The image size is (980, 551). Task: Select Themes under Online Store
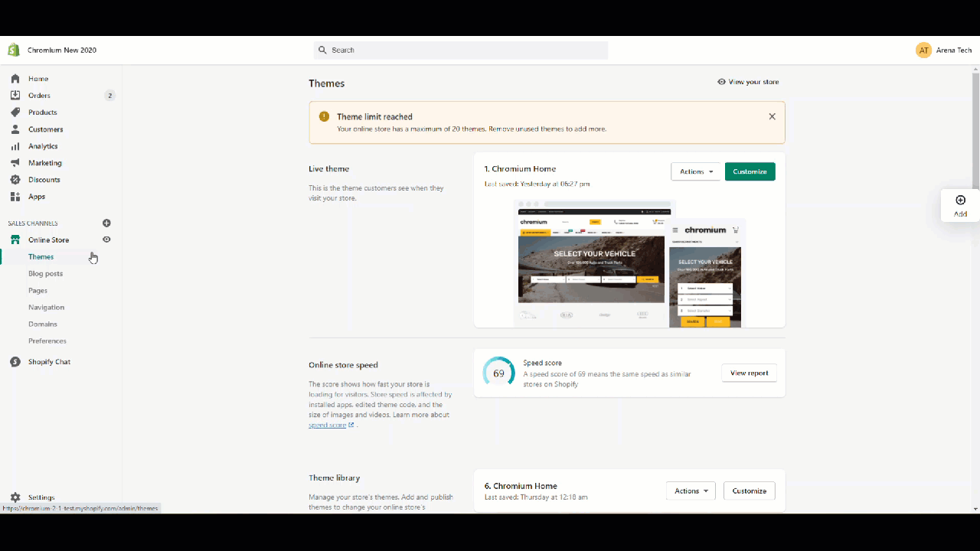41,257
